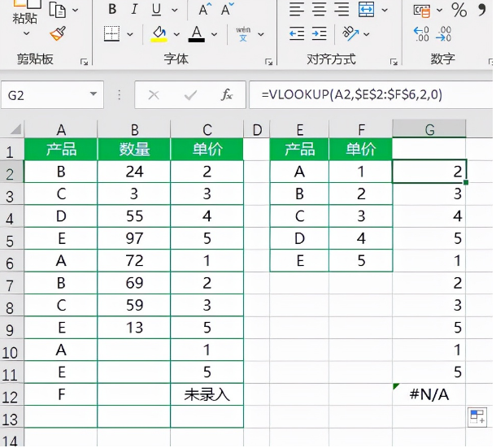
Task: Open the Alignment (对齐方式) dialog launcher
Action: click(394, 62)
